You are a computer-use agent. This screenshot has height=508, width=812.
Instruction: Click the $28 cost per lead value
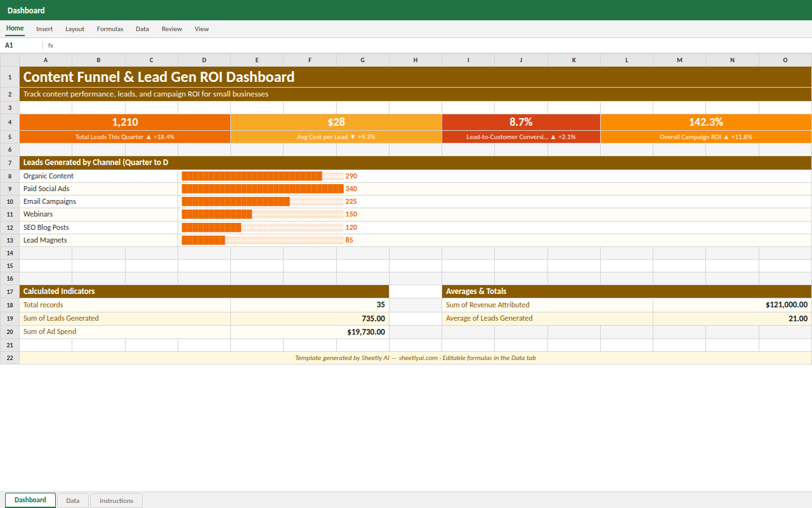pyautogui.click(x=336, y=122)
